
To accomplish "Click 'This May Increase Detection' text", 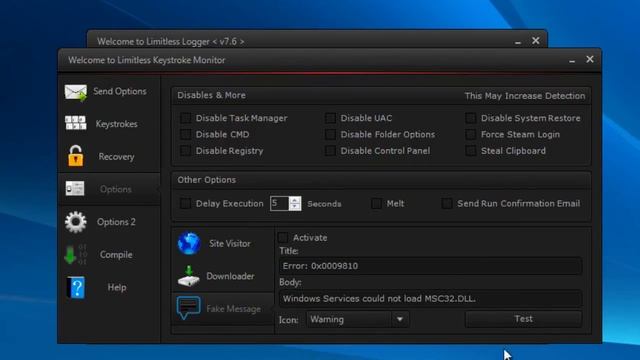I will click(x=524, y=96).
